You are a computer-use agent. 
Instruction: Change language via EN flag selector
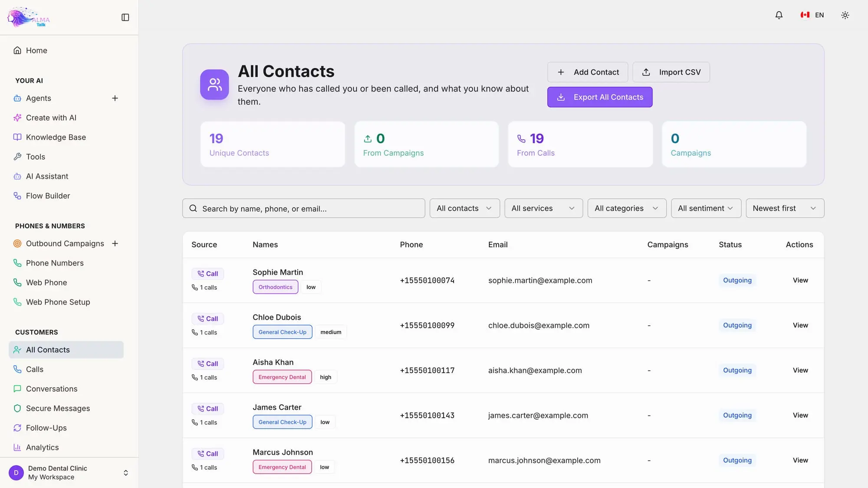coord(812,15)
